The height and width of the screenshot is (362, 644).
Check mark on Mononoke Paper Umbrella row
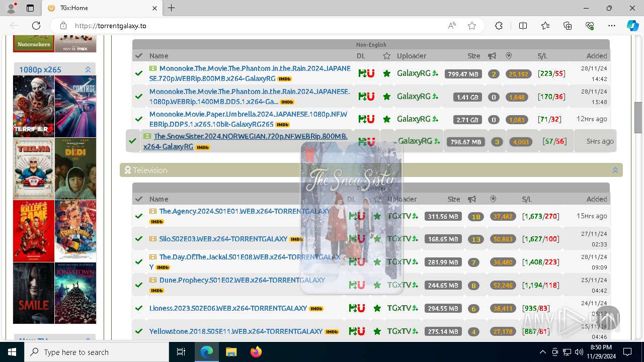tap(139, 119)
